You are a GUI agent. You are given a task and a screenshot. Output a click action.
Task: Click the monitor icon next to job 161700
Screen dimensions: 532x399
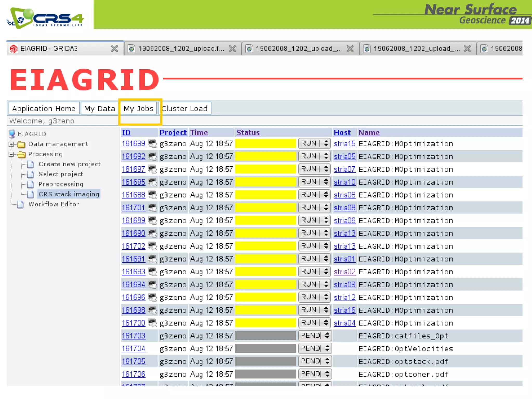pyautogui.click(x=152, y=323)
